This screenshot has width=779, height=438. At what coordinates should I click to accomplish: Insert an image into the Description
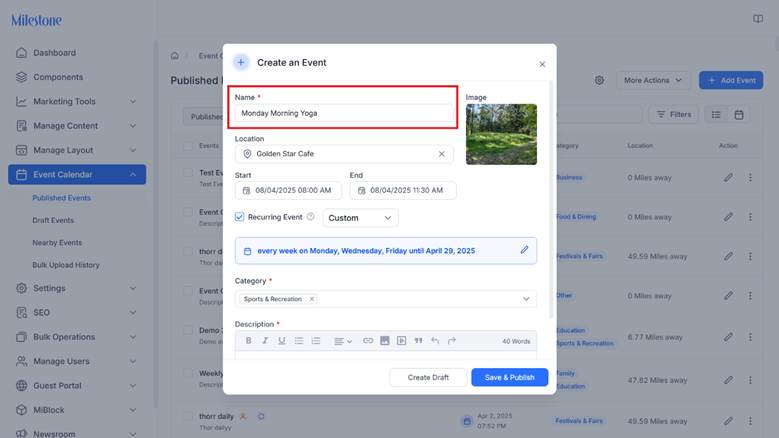pyautogui.click(x=385, y=341)
